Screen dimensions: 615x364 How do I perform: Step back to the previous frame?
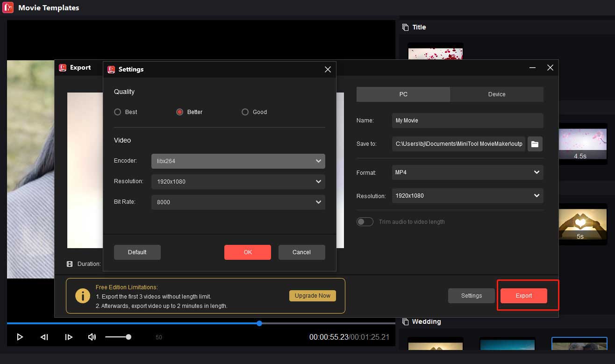(44, 337)
